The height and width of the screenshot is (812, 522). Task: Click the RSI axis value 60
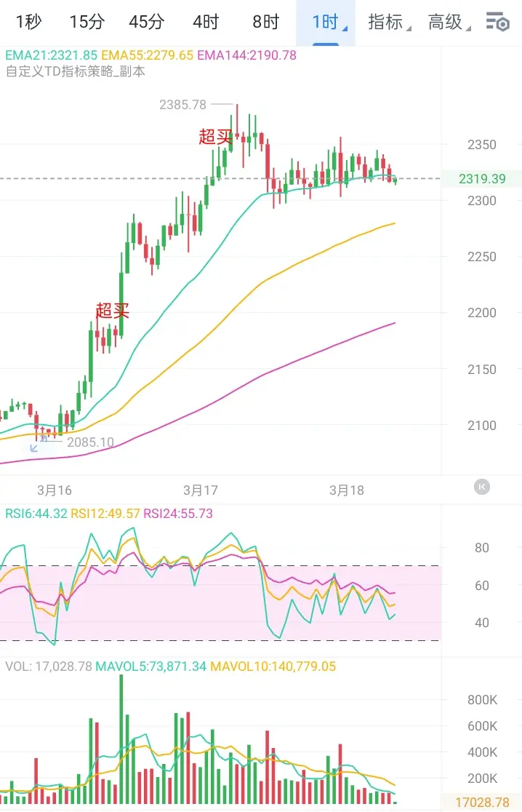tap(481, 586)
